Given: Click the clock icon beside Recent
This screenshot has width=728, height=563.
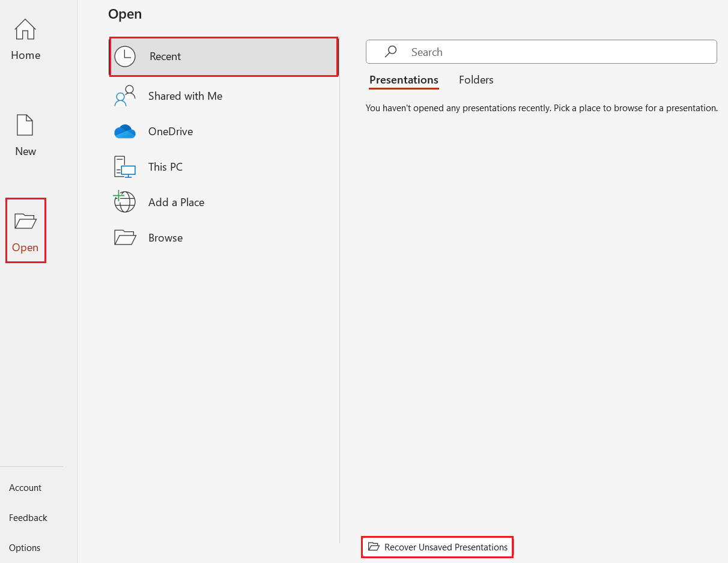Looking at the screenshot, I should 125,56.
